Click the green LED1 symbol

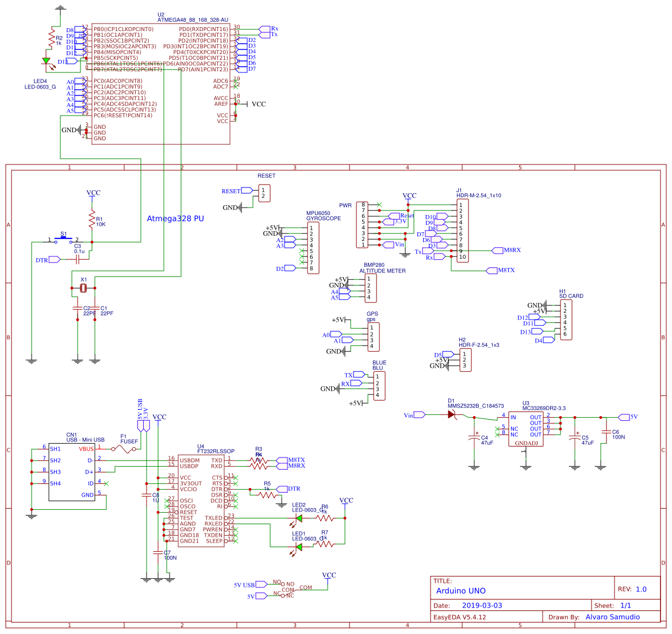click(299, 547)
